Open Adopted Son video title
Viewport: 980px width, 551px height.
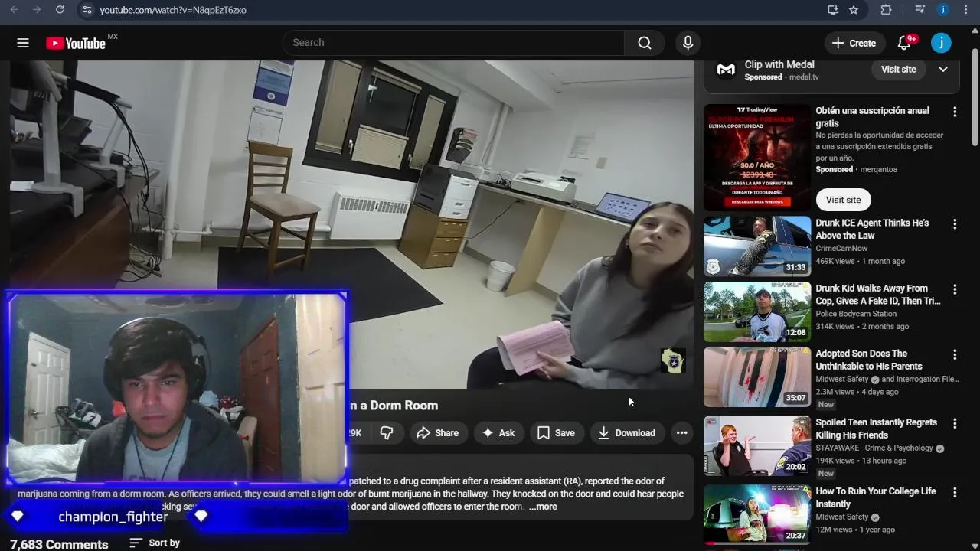tap(869, 360)
